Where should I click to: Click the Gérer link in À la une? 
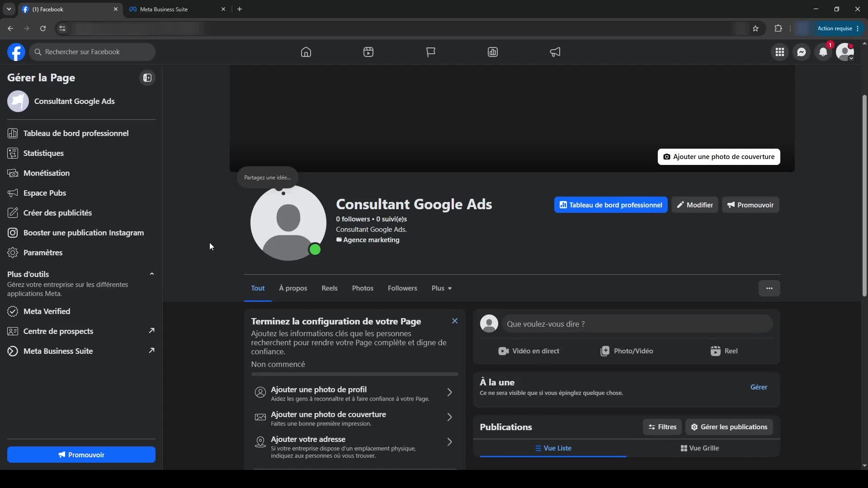(x=759, y=387)
